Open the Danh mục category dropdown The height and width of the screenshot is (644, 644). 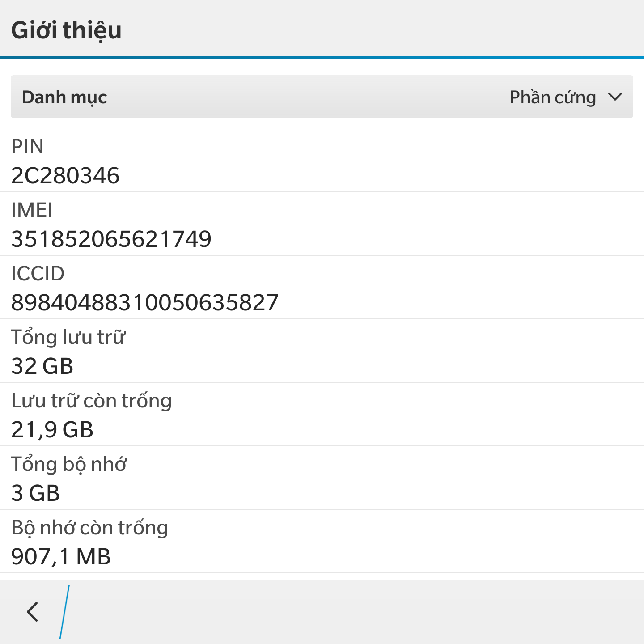[x=322, y=97]
